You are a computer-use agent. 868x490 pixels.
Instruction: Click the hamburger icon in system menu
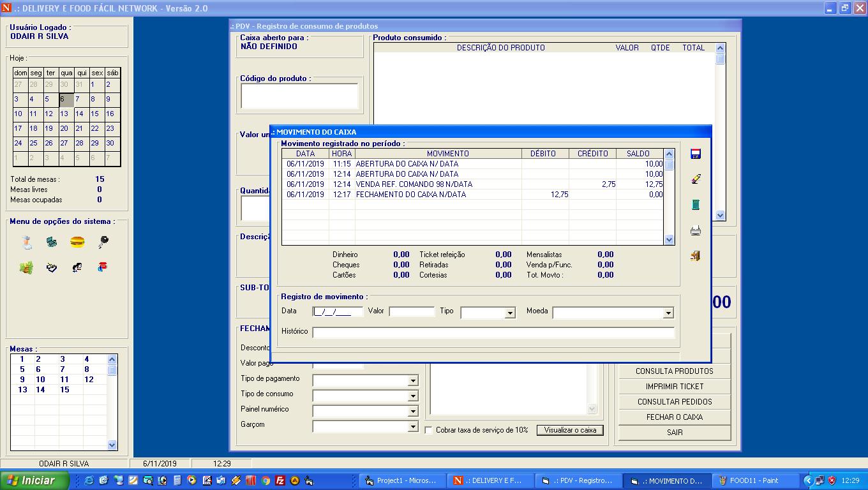(77, 242)
